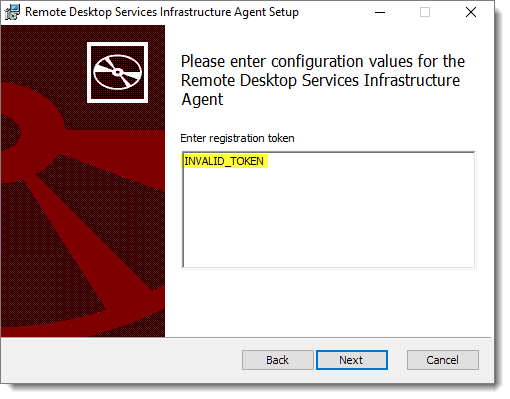Click the installer icon in title bar
Image resolution: width=510 pixels, height=399 pixels.
click(12, 12)
